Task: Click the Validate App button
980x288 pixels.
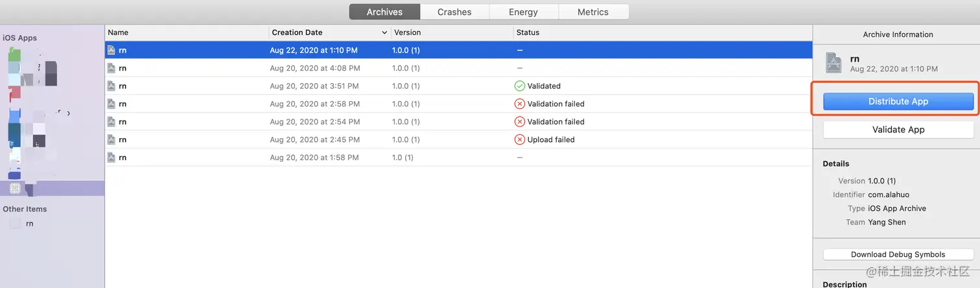Action: coord(898,130)
